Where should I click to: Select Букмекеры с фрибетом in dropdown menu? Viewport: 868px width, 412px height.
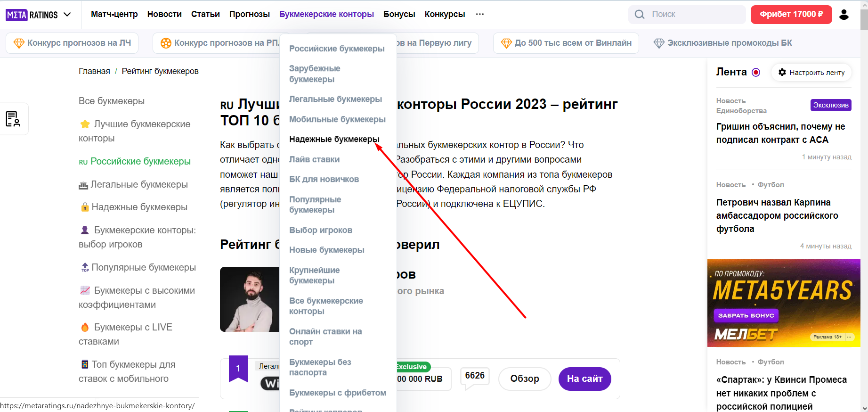click(338, 393)
